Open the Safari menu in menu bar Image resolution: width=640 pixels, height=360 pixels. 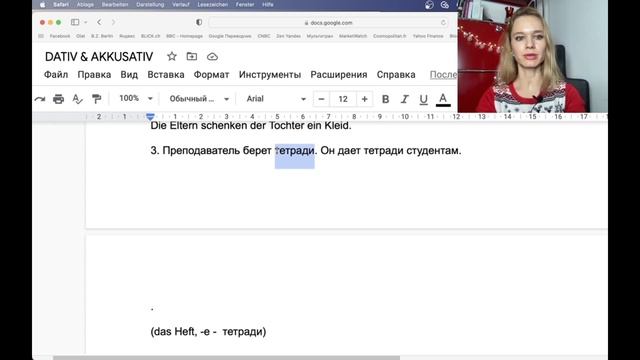click(x=61, y=5)
